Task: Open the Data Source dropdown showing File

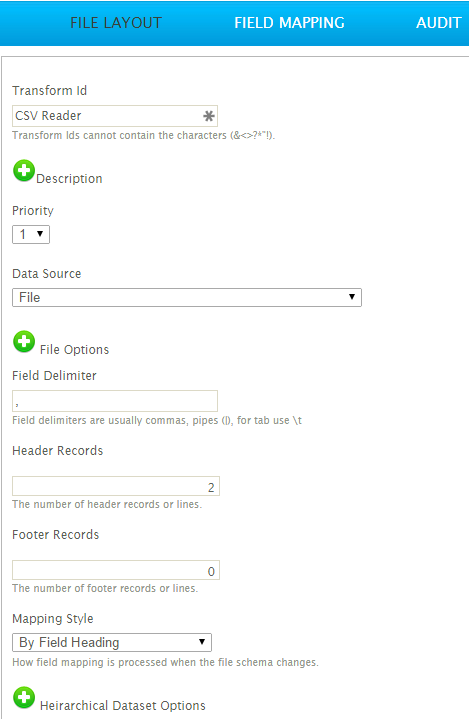Action: [187, 297]
